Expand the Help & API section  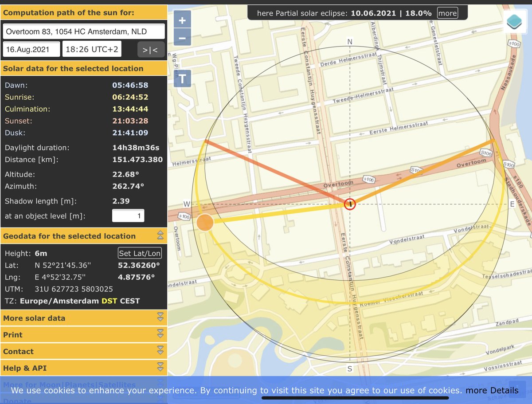83,368
